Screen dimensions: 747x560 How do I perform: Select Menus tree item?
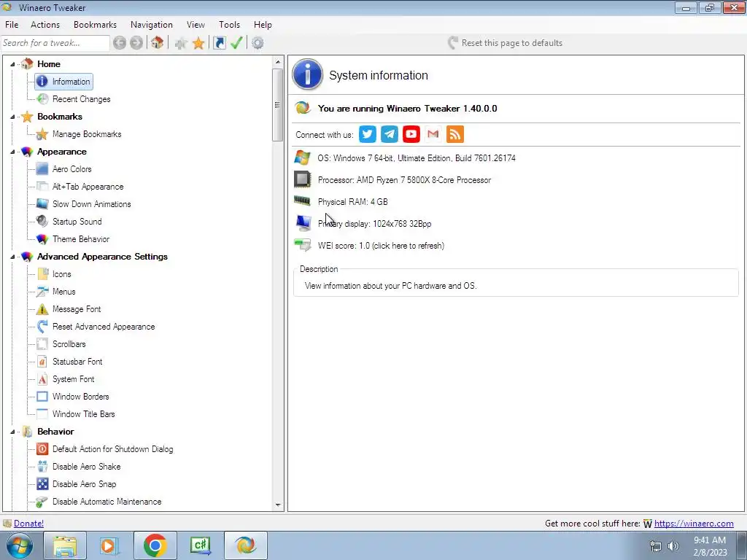pos(64,292)
